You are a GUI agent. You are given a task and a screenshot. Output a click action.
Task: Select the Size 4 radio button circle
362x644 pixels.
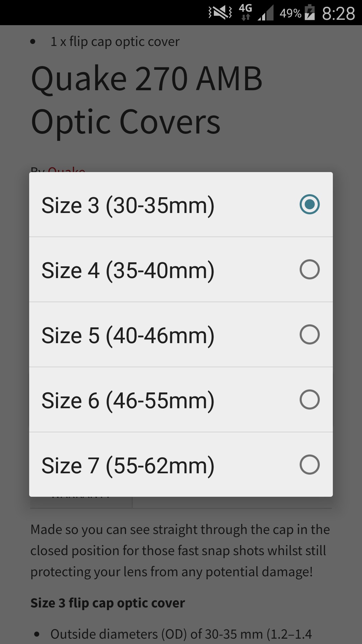tap(309, 269)
